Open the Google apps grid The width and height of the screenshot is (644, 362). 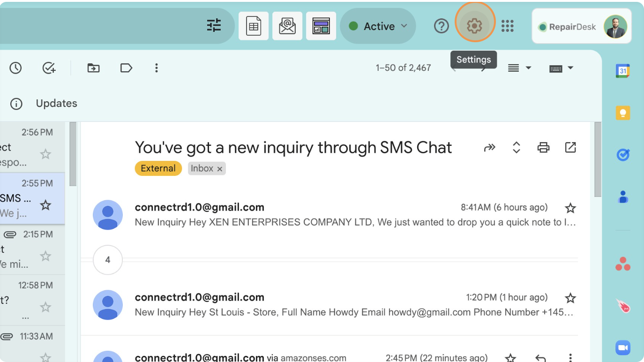click(508, 26)
